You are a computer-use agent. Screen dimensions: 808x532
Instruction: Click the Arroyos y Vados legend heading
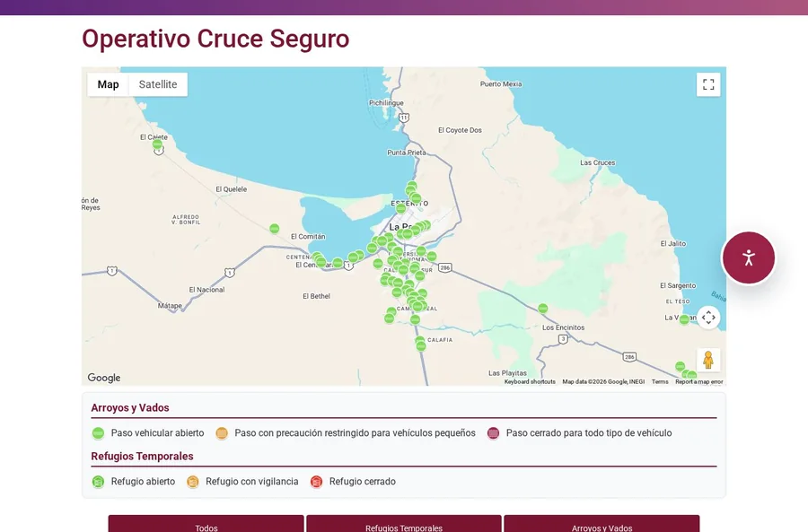[x=130, y=408]
